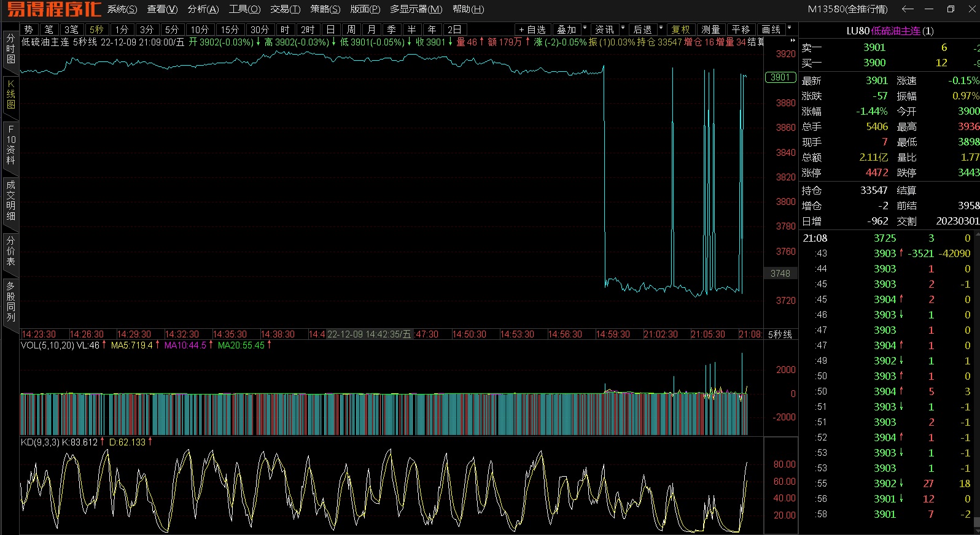Select the 30分 period

[x=260, y=29]
